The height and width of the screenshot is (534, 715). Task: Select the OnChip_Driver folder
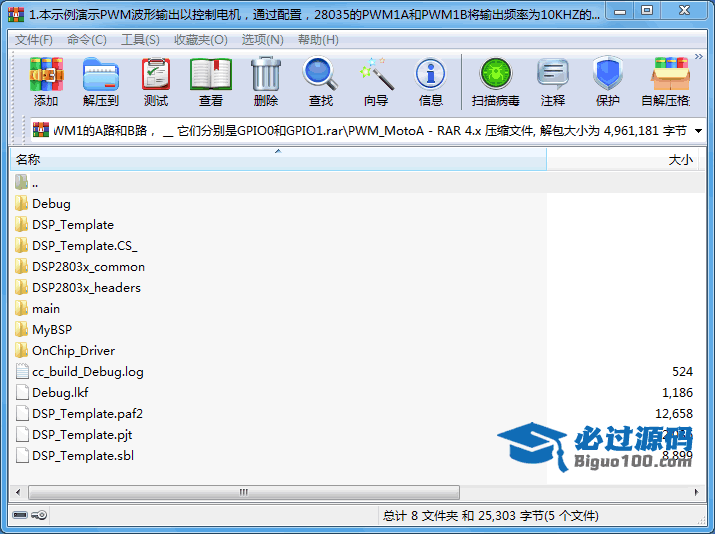click(x=65, y=350)
